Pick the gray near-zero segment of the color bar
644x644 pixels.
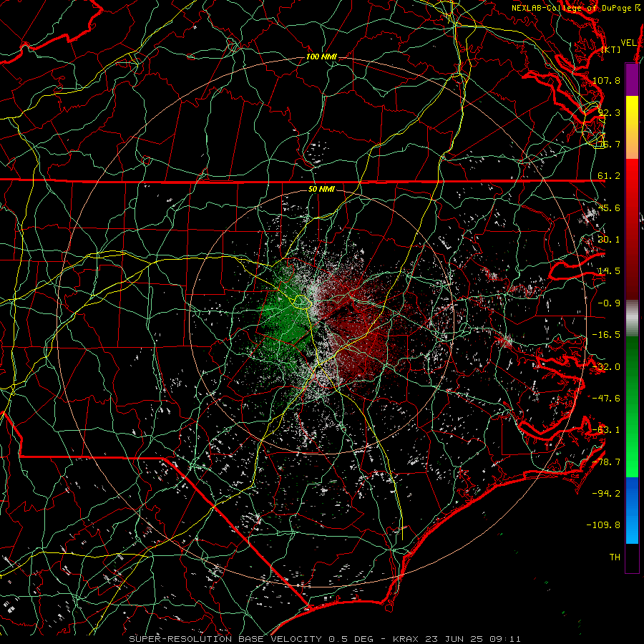(x=632, y=318)
